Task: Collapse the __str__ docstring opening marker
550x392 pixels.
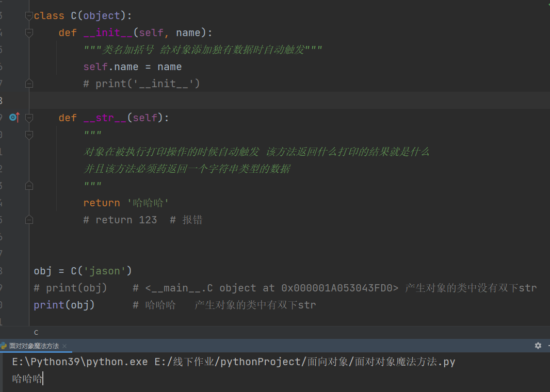Action: (29, 135)
